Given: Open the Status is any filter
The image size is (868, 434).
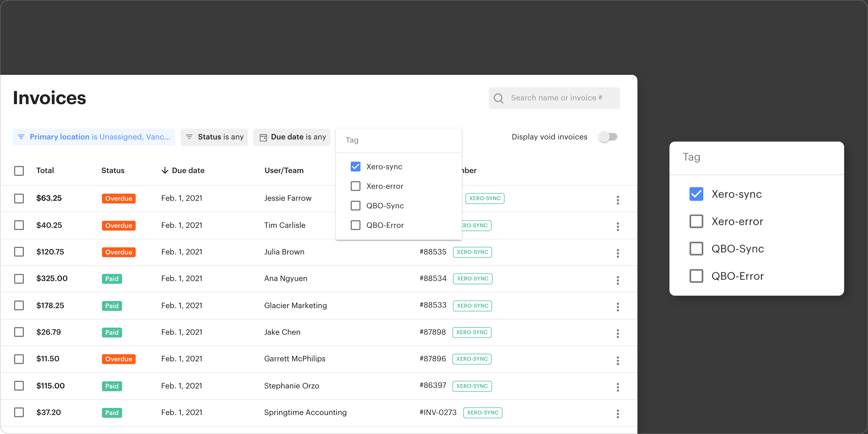Looking at the screenshot, I should tap(214, 137).
